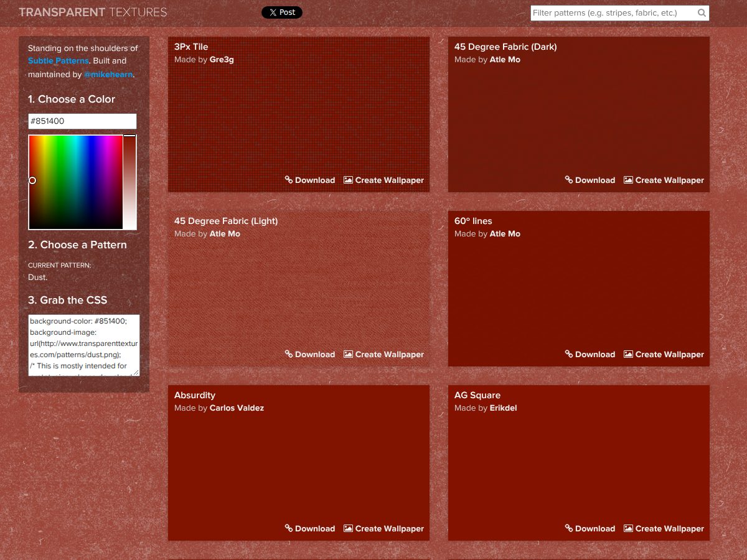Image resolution: width=747 pixels, height=560 pixels.
Task: Visit the @mikehearn profile link
Action: (x=108, y=75)
